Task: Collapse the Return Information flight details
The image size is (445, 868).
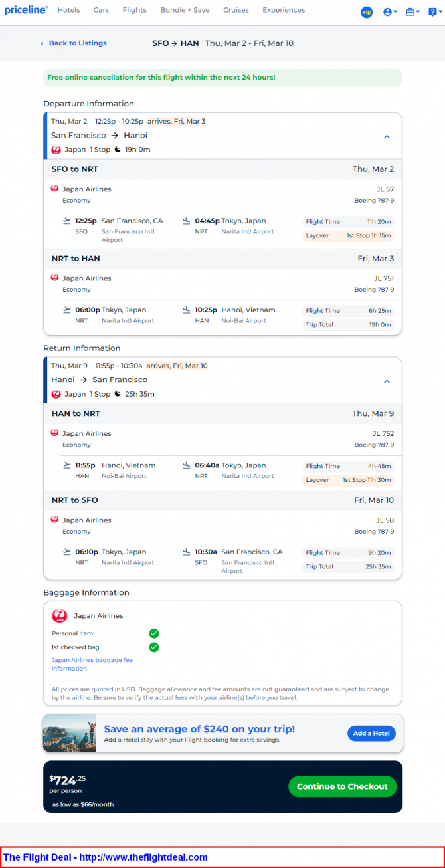Action: pyautogui.click(x=387, y=381)
